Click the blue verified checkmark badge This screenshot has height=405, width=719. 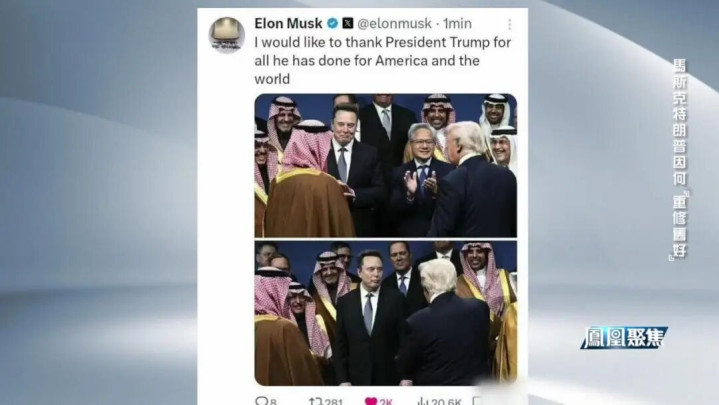[x=332, y=23]
